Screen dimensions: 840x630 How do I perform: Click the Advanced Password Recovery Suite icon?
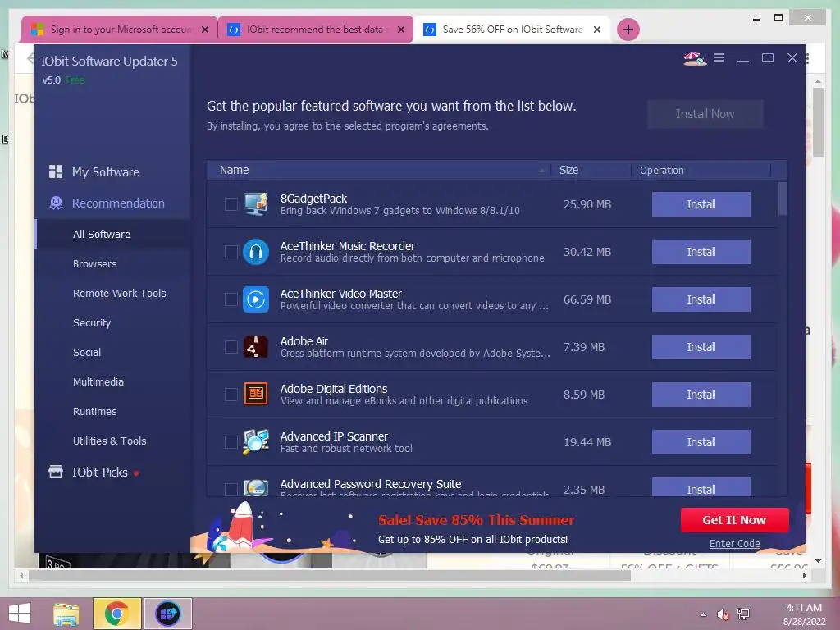tap(256, 487)
